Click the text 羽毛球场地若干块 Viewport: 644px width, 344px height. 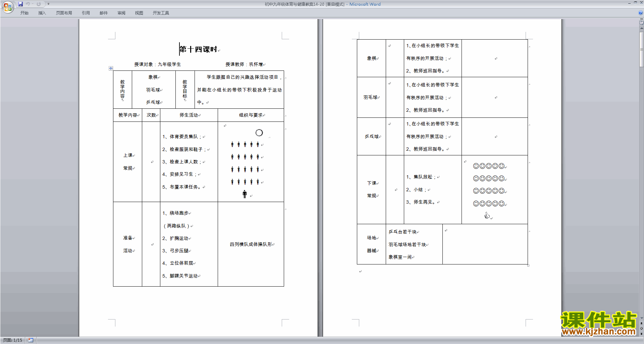(x=407, y=245)
